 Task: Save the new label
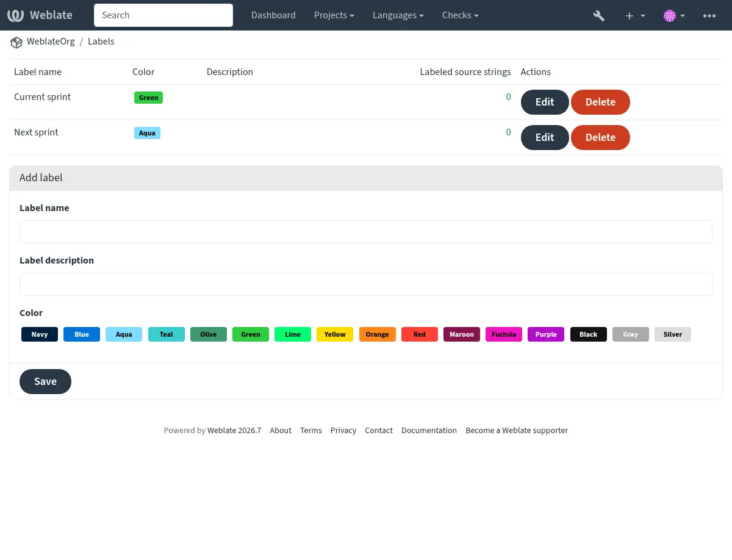[45, 381]
